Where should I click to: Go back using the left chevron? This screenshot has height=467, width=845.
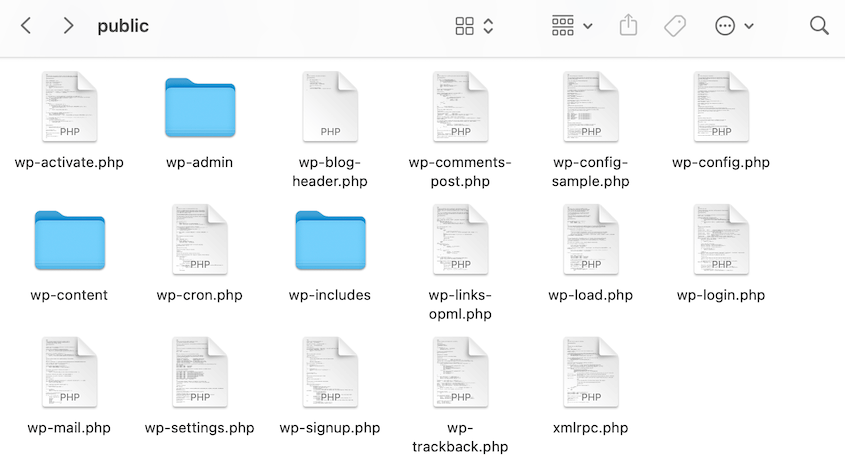click(x=26, y=25)
